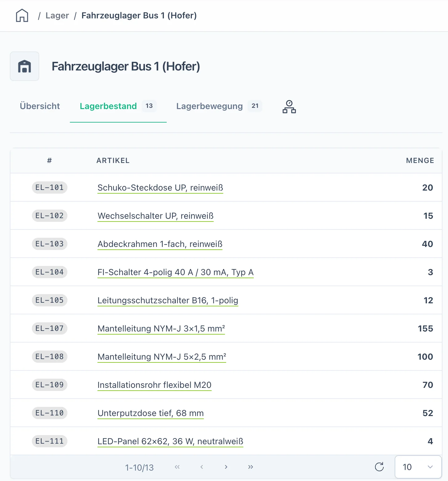Click the 1-10/13 pagination counter
The width and height of the screenshot is (448, 481).
click(x=139, y=468)
